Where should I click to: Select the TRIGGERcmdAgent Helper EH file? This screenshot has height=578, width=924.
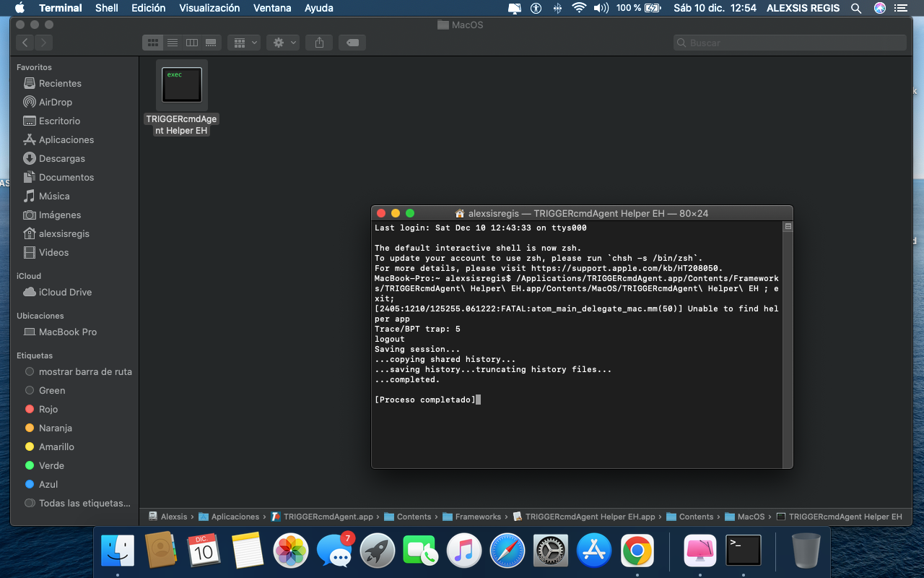click(182, 98)
